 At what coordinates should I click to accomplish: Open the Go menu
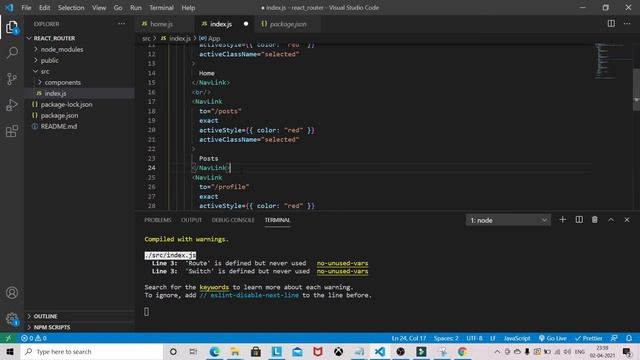point(118,8)
